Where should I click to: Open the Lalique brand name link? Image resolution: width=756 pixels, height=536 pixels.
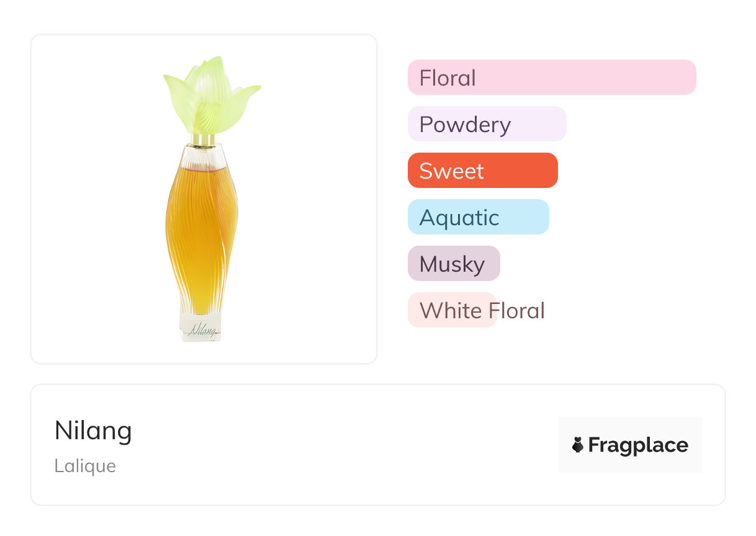(x=85, y=466)
